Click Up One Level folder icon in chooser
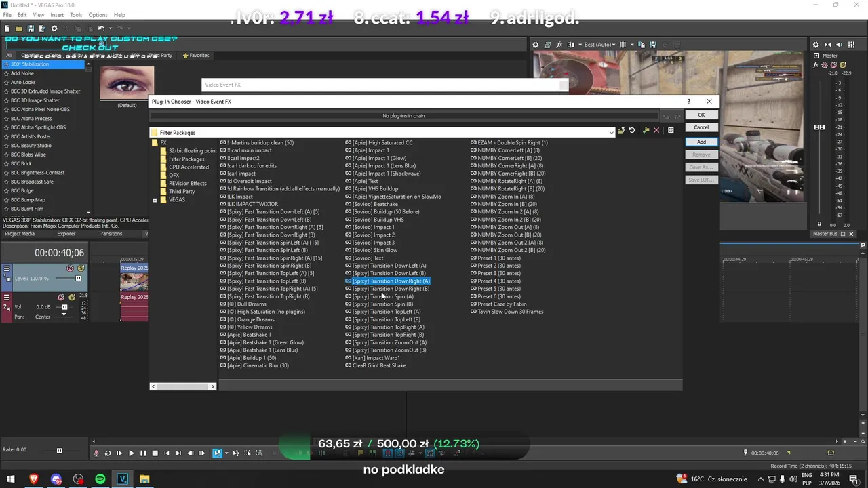The height and width of the screenshot is (488, 868). [x=621, y=130]
